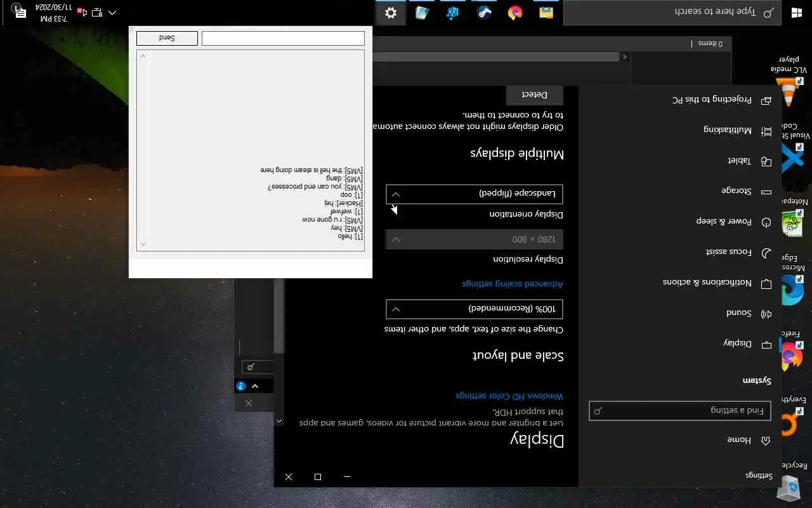Open the 1280 × 800 resolution dropdown
Screen dimensions: 812x508
tap(474, 239)
